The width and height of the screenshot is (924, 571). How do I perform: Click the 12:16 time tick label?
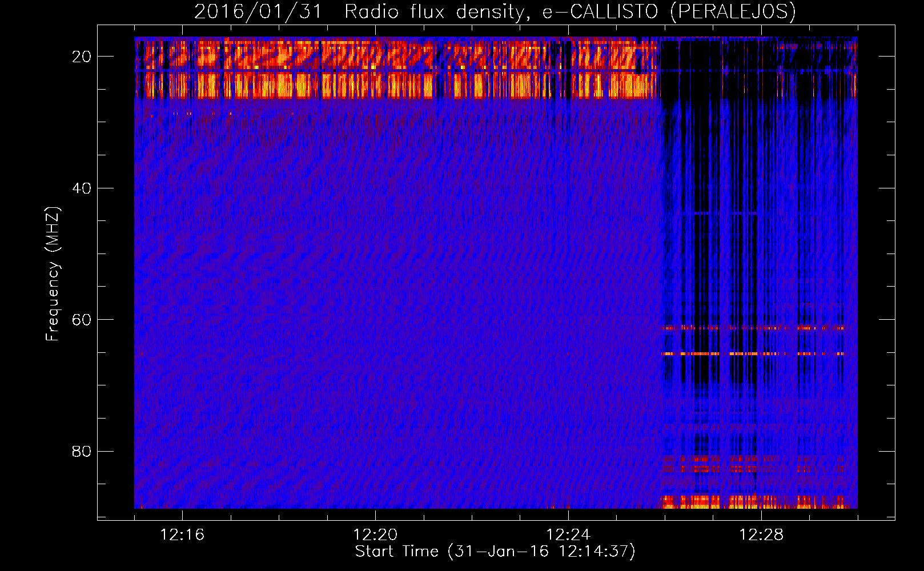pos(182,535)
